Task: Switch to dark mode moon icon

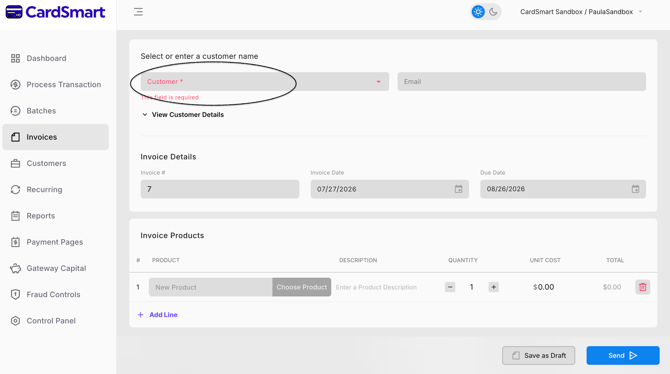Action: [x=493, y=12]
